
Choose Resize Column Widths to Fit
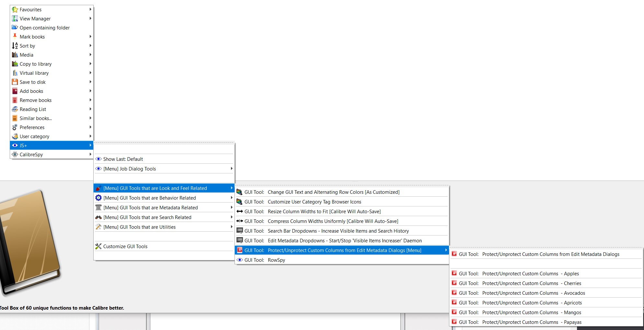tap(342, 212)
